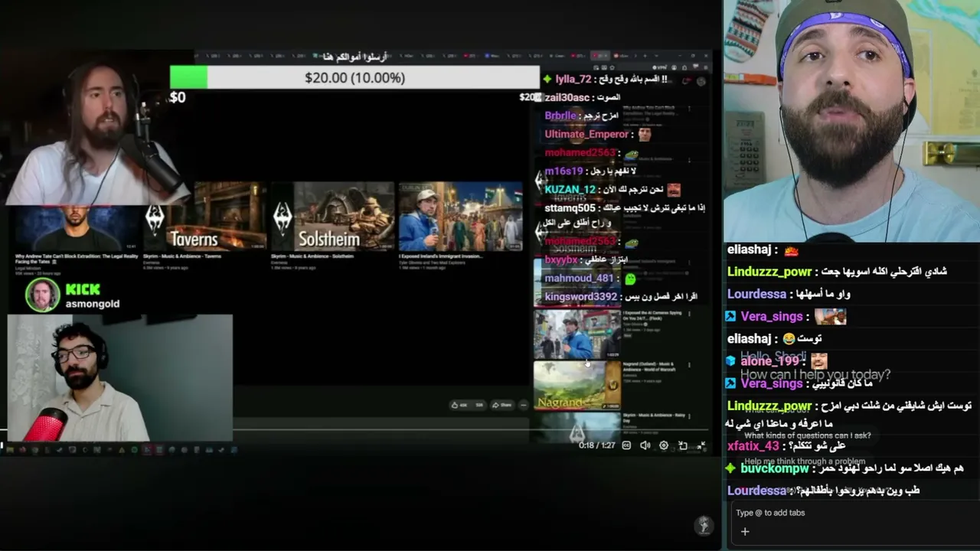The height and width of the screenshot is (551, 980).
Task: Open the video player settings gear
Action: click(664, 445)
